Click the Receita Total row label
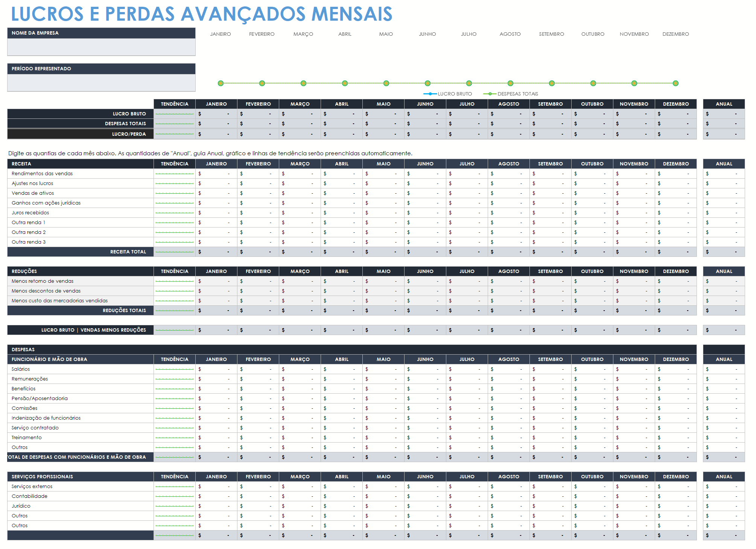Image resolution: width=756 pixels, height=549 pixels. [81, 252]
